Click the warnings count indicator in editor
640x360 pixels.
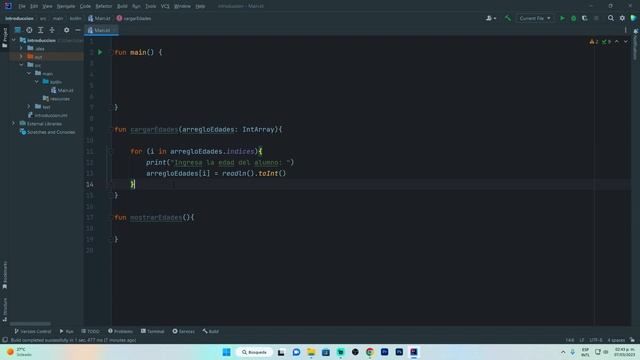pyautogui.click(x=594, y=42)
